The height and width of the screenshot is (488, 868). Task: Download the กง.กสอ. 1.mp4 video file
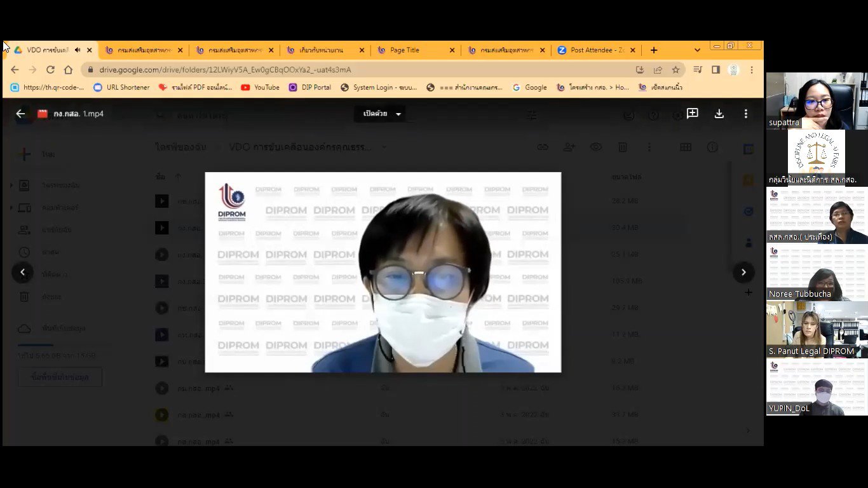719,114
